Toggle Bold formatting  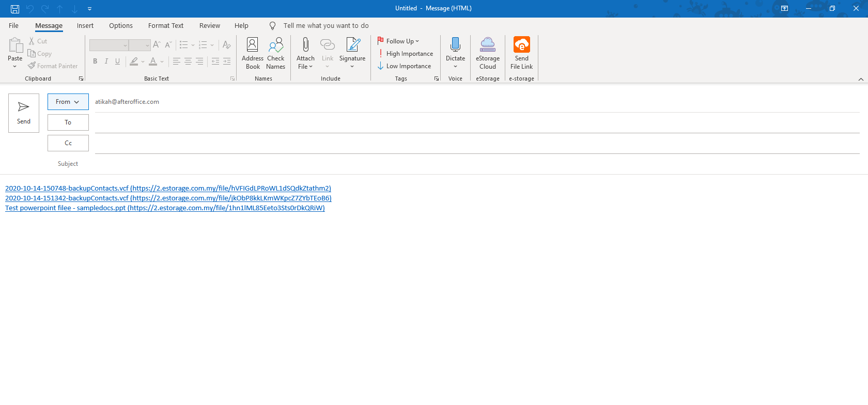coord(95,61)
